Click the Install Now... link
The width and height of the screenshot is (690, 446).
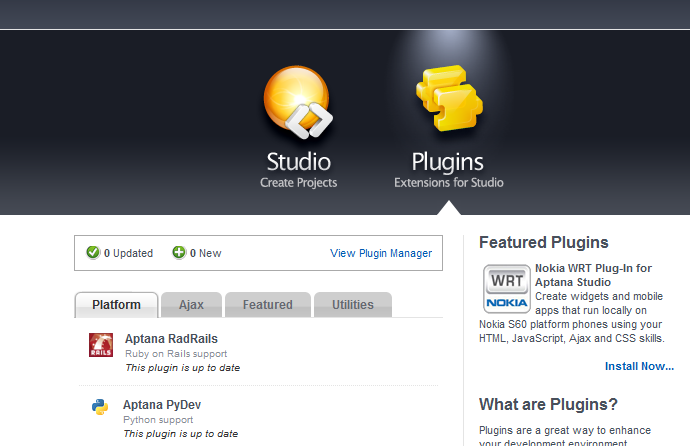pyautogui.click(x=639, y=366)
